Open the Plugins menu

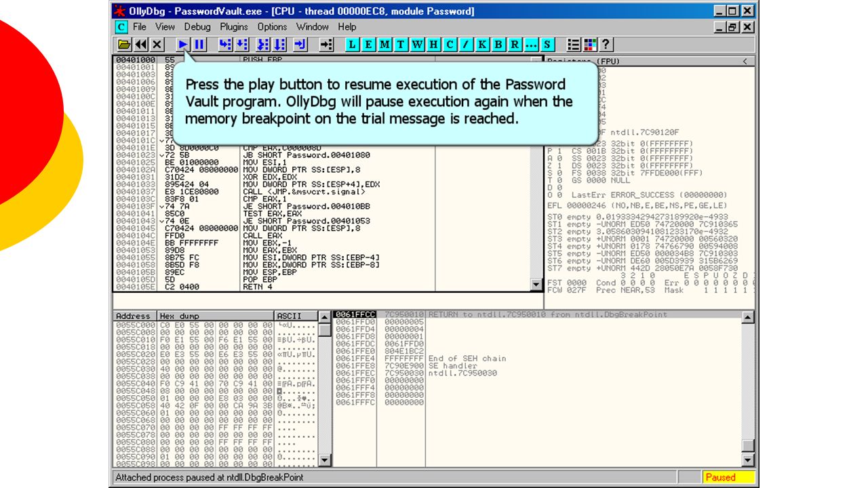tap(234, 27)
